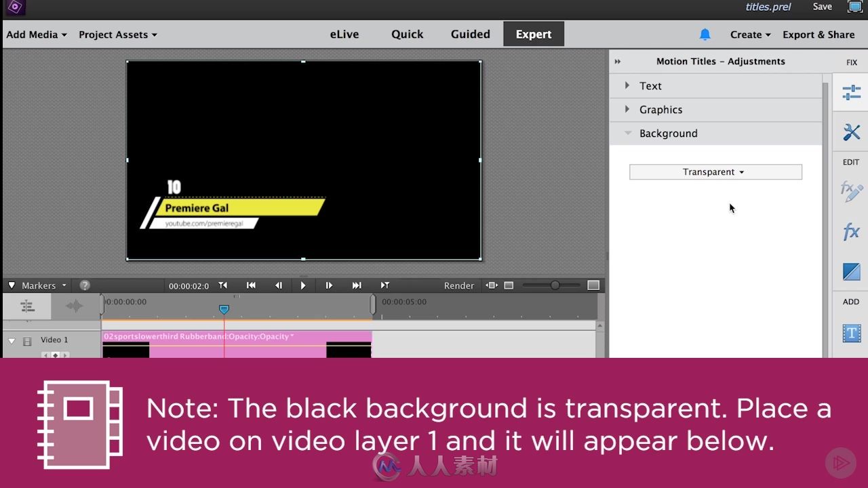The height and width of the screenshot is (488, 868).
Task: Go to previous edit point
Action: click(x=251, y=285)
